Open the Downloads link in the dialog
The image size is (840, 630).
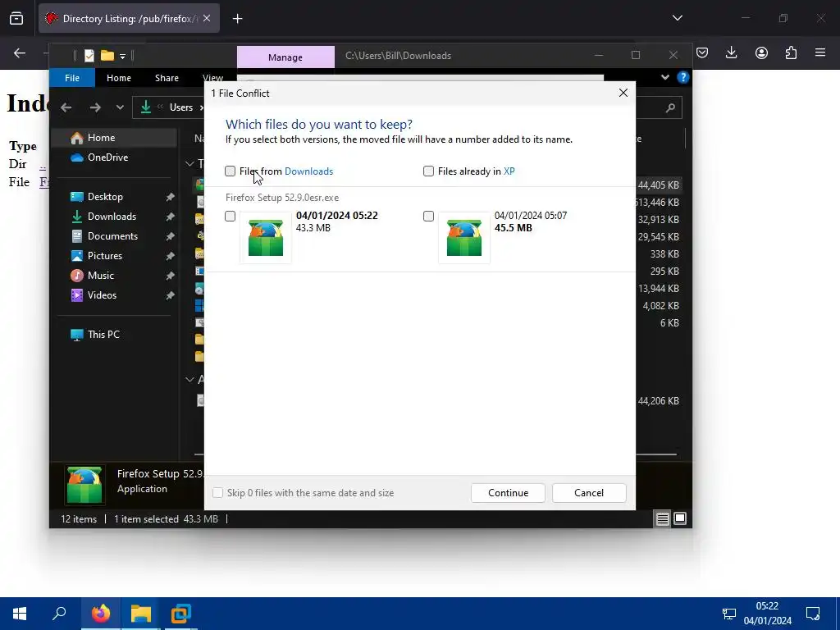pyautogui.click(x=308, y=171)
